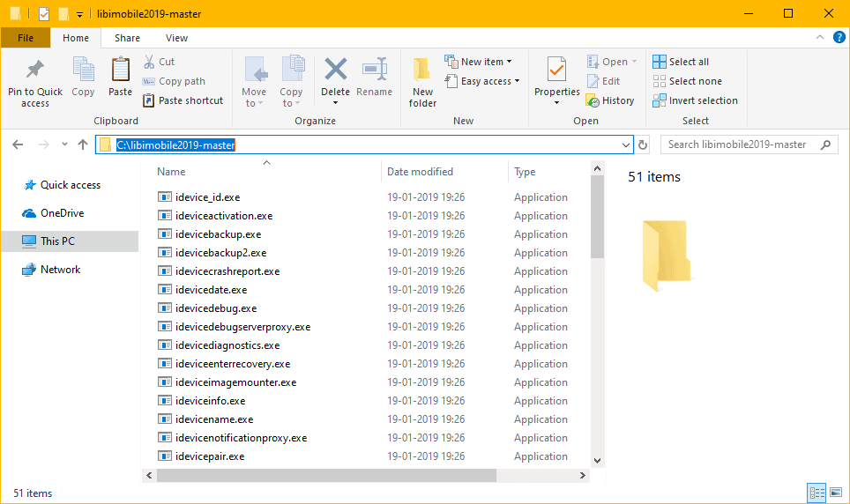Click Pin to Quick access icon
This screenshot has width=850, height=504.
pyautogui.click(x=35, y=70)
